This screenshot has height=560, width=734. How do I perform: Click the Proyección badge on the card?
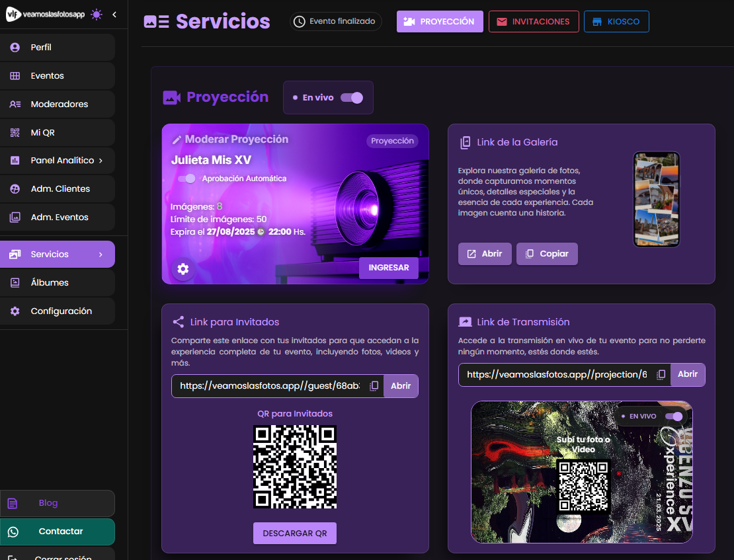pos(392,141)
